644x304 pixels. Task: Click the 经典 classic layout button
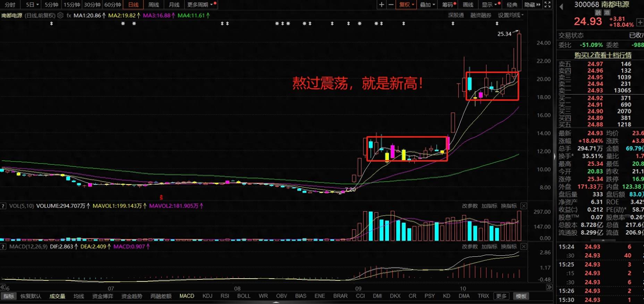(512, 5)
